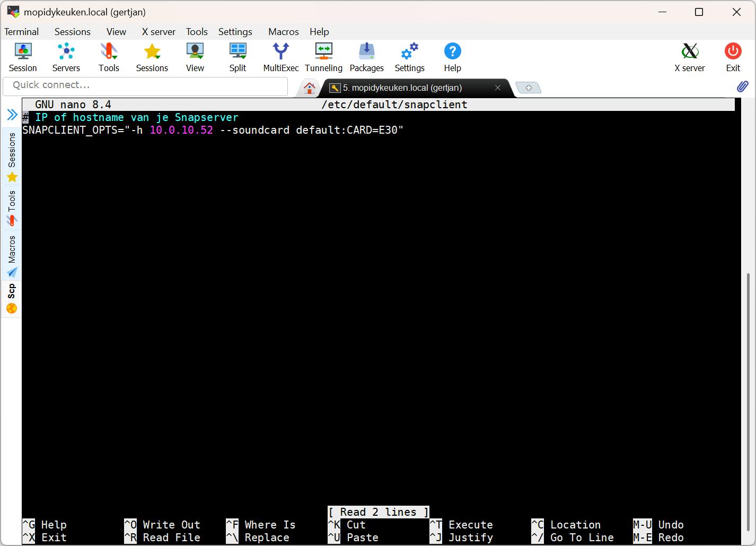Click the SNAPCLIENT_OPTS variable name
This screenshot has height=546, width=756.
click(70, 130)
